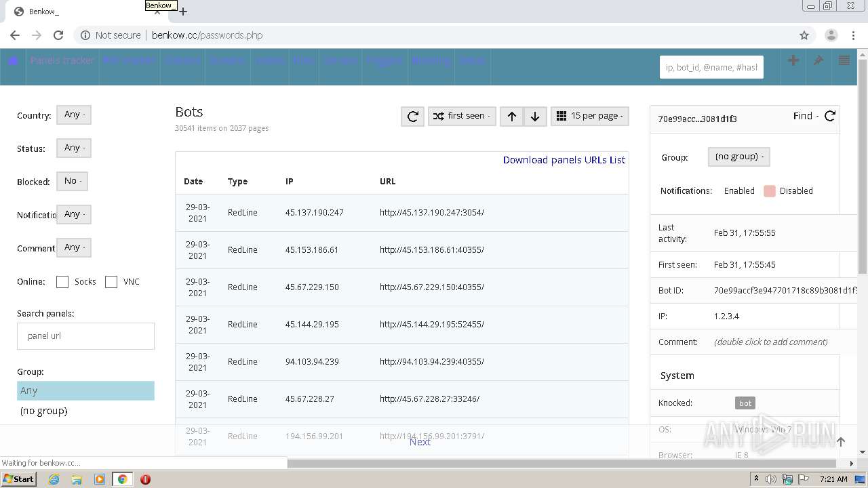Sort descending with the down arrow
This screenshot has height=488, width=868.
click(x=535, y=116)
